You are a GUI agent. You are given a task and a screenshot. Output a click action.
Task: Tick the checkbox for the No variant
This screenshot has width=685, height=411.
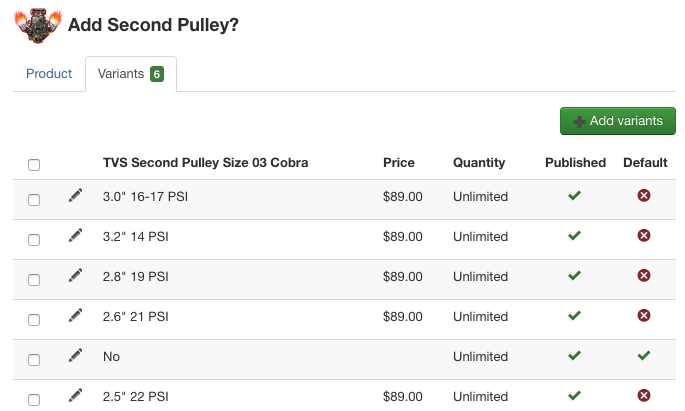click(34, 360)
